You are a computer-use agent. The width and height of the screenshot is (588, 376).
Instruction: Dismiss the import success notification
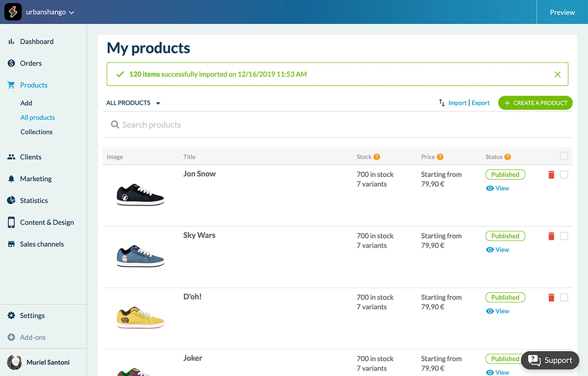pyautogui.click(x=557, y=74)
